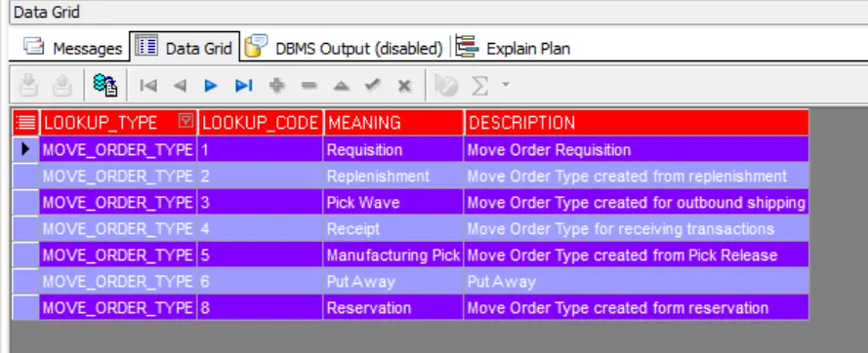Image resolution: width=868 pixels, height=353 pixels.
Task: Open LOOKUP_TYPE column filter dropdown
Action: pyautogui.click(x=186, y=121)
